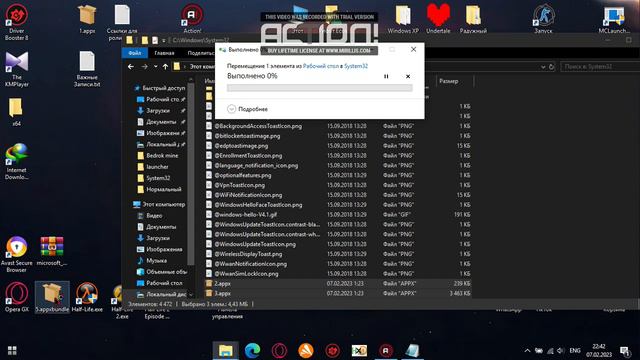
Task: Follow the Рабочий стол source link
Action: point(321,66)
